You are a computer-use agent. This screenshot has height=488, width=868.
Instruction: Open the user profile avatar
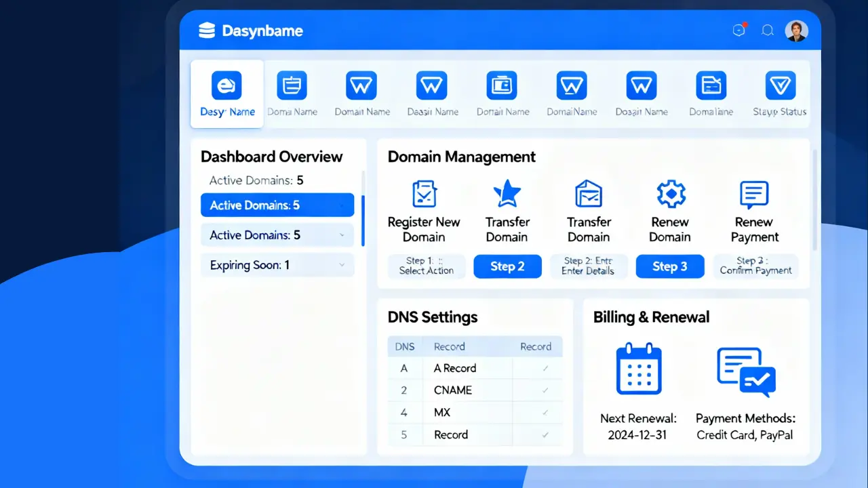796,30
